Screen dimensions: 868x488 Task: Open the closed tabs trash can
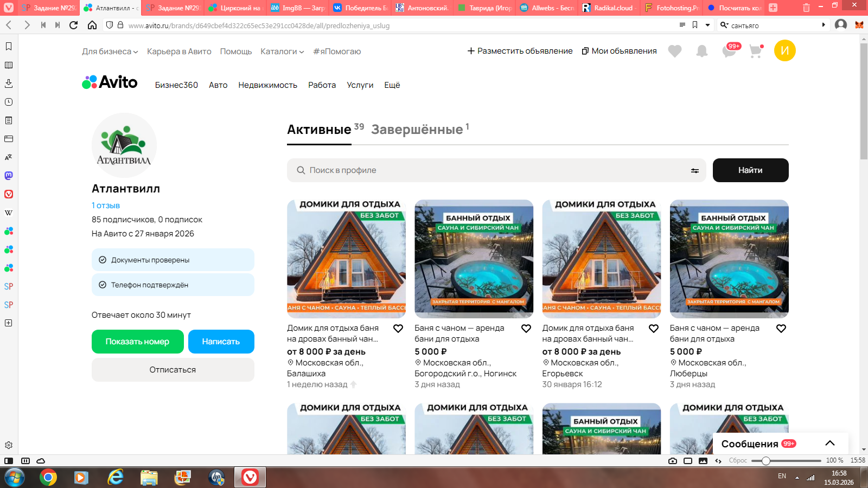point(807,8)
